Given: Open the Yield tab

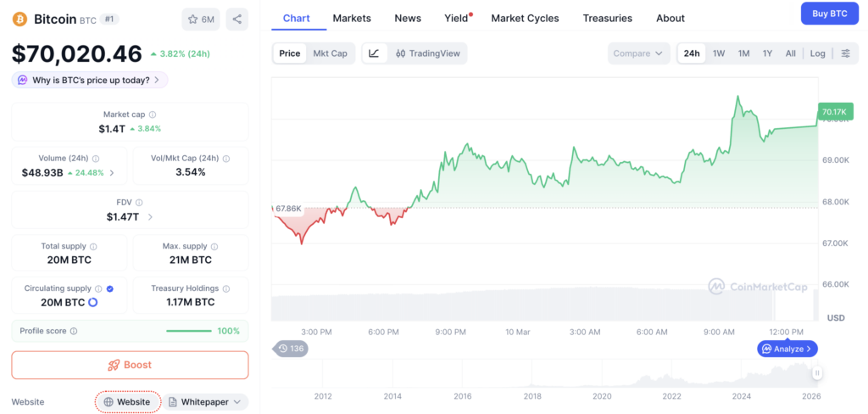Looking at the screenshot, I should [457, 19].
